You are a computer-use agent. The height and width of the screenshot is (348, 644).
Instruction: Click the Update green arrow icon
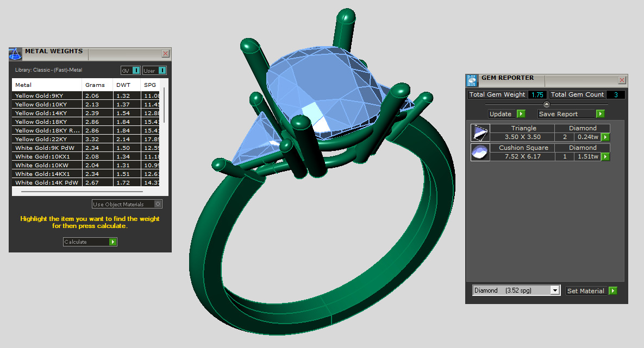tap(521, 113)
